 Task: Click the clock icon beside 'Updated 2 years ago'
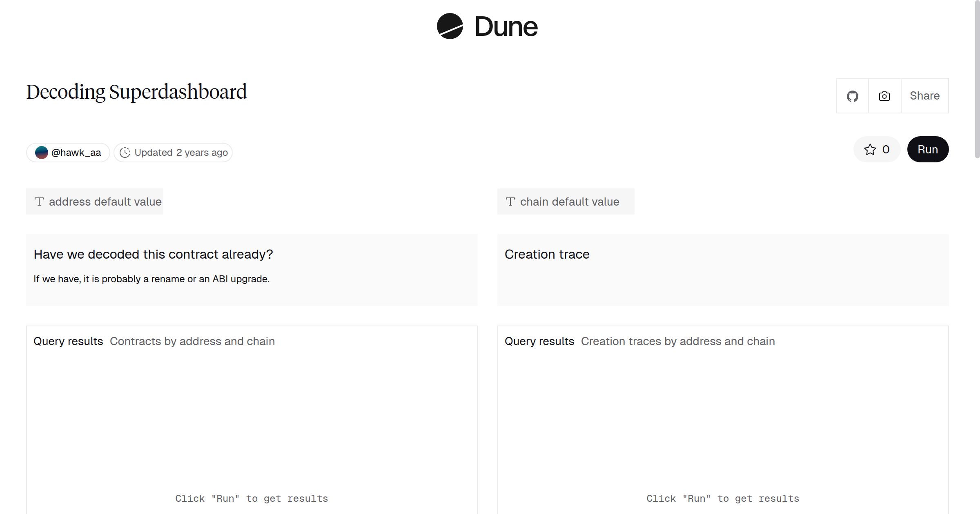(125, 152)
